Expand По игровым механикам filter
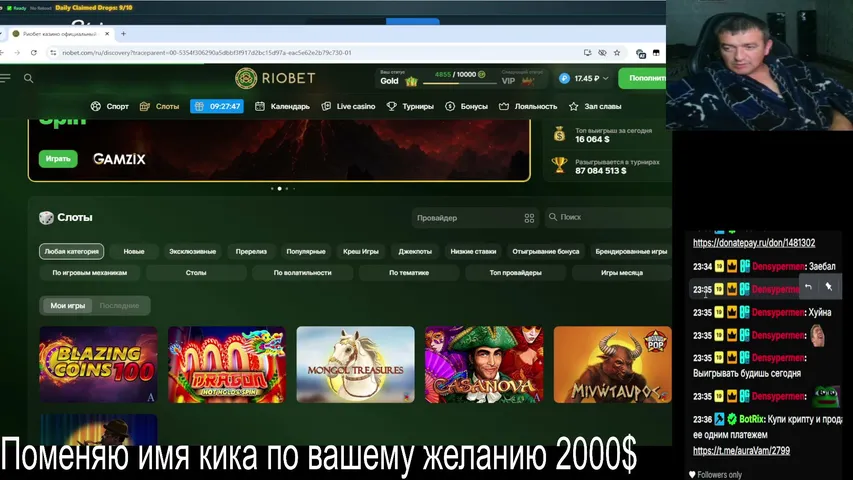Viewport: 853px width, 480px height. 89,273
